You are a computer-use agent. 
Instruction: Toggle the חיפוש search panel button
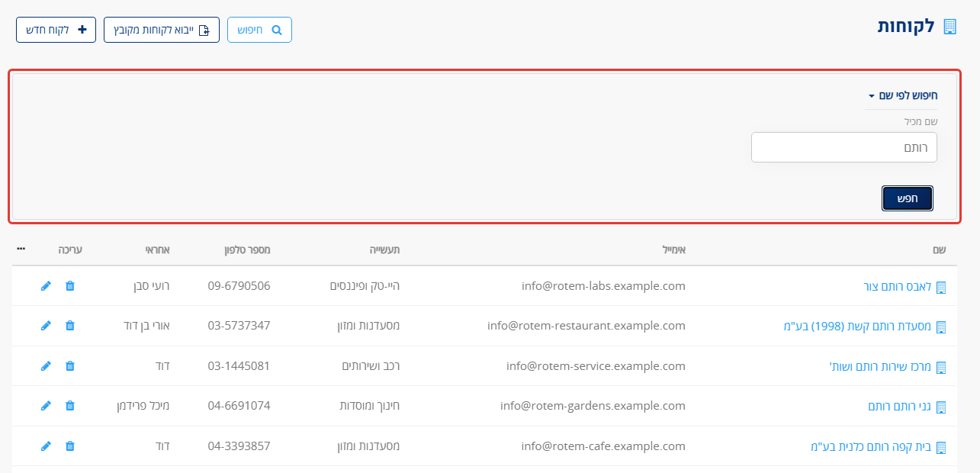(259, 30)
